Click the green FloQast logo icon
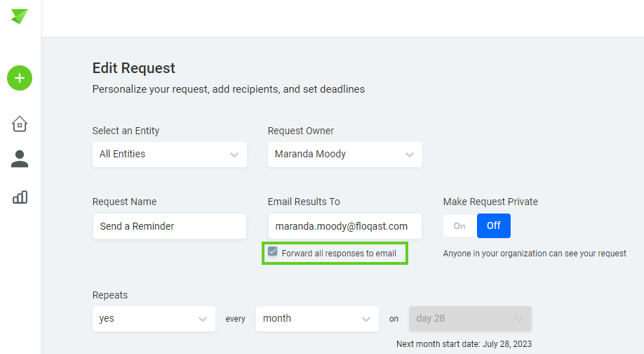 click(20, 16)
